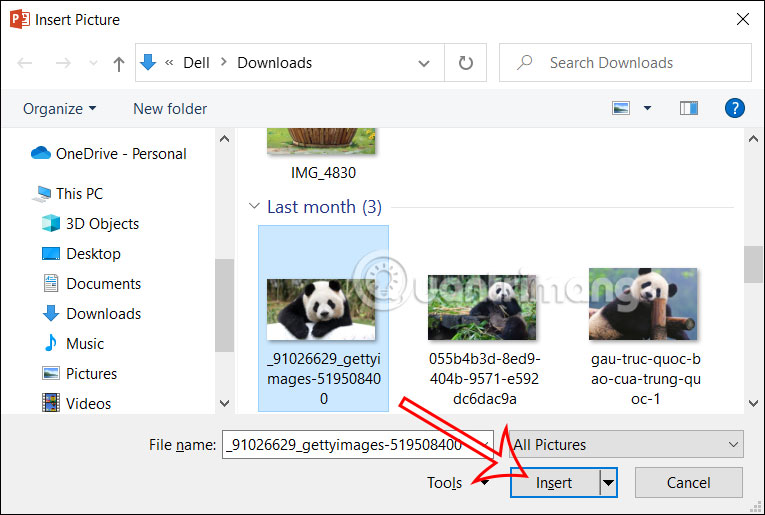Open the More view options arrow
This screenshot has width=765, height=515.
pyautogui.click(x=647, y=108)
